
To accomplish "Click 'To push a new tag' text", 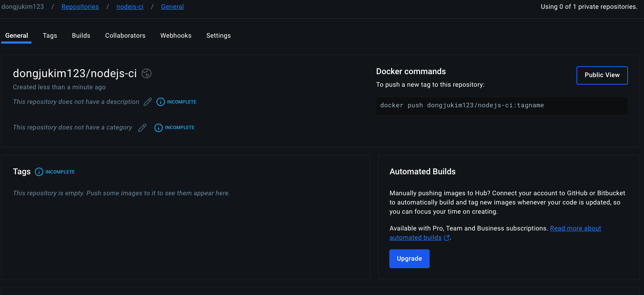I will tap(430, 85).
